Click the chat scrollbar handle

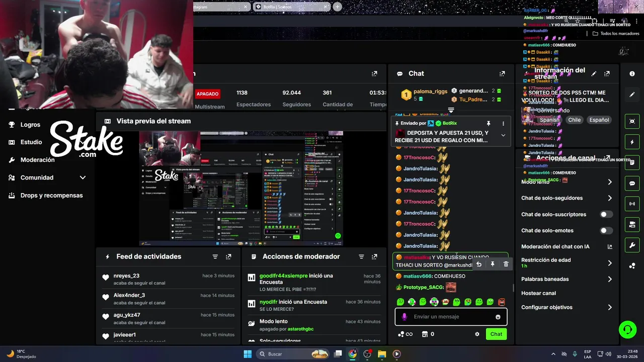pos(513,288)
